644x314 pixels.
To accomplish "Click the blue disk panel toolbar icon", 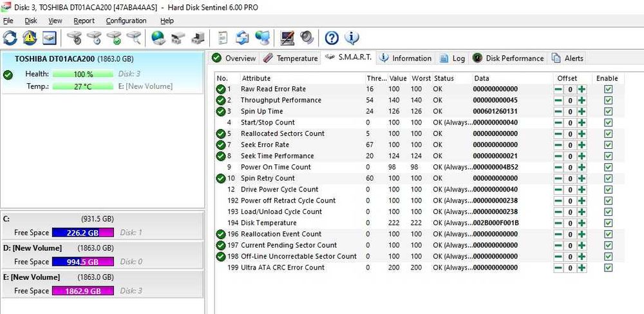I will click(50, 38).
